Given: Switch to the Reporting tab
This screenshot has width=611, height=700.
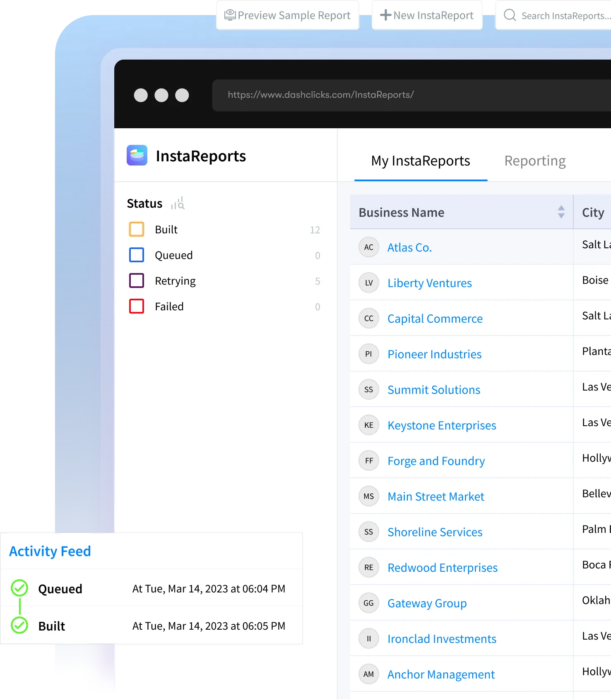Looking at the screenshot, I should click(535, 161).
